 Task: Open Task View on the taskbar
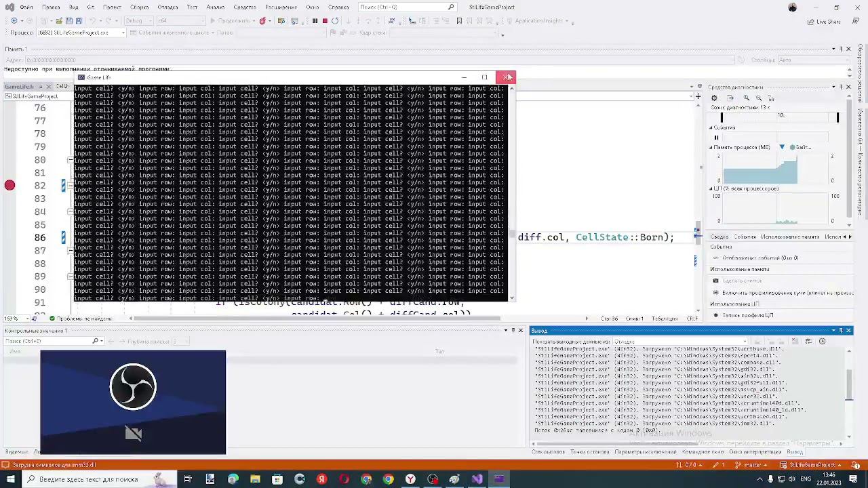coord(188,479)
